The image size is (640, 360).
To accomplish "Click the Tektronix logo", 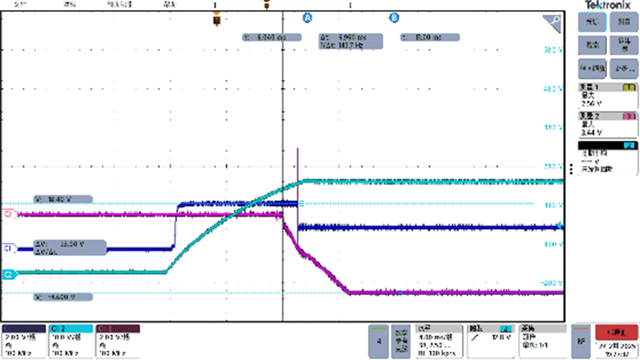I will click(608, 5).
